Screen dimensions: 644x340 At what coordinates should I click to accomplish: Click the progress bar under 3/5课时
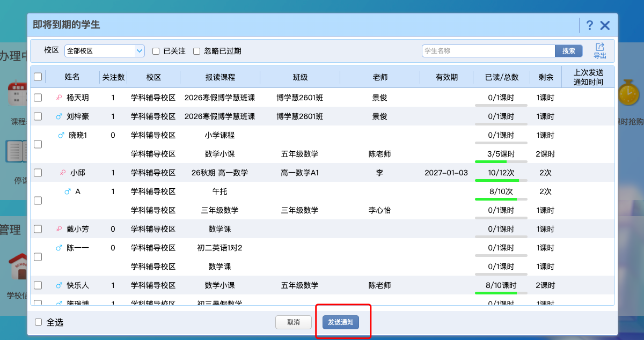click(x=501, y=161)
